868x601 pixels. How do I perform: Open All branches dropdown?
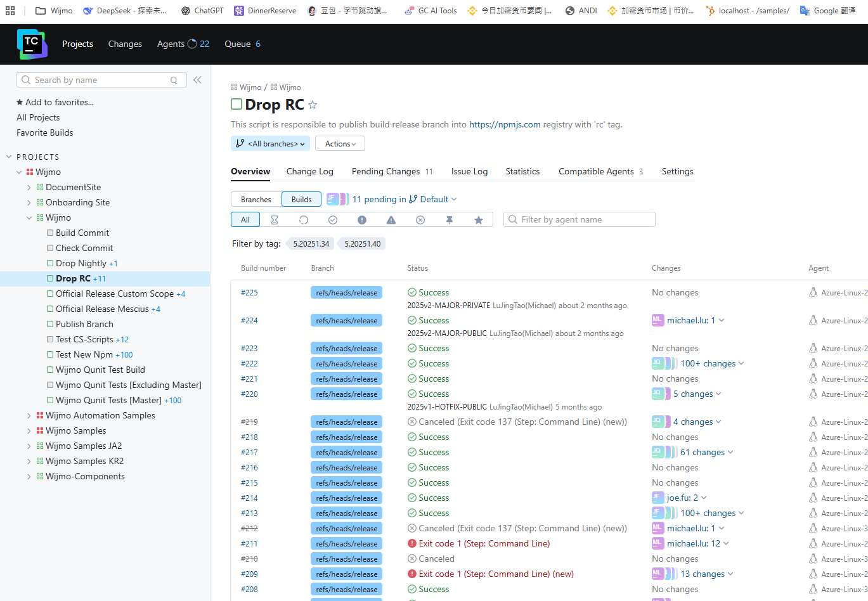270,144
